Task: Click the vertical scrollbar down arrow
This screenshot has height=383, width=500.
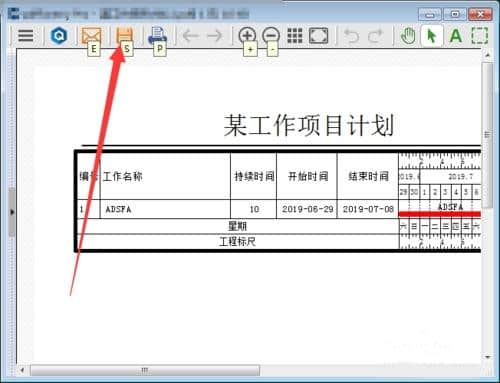Action: 488,357
